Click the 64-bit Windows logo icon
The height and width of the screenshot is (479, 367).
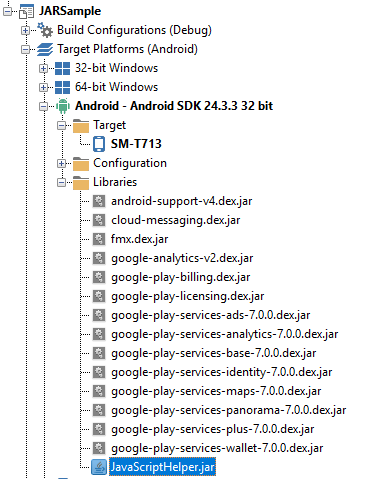pyautogui.click(x=62, y=87)
